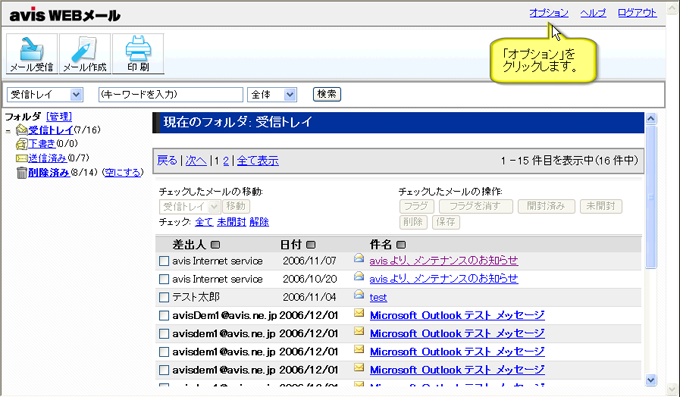Click the 未開封 check link
The height and width of the screenshot is (397, 680).
(x=232, y=222)
